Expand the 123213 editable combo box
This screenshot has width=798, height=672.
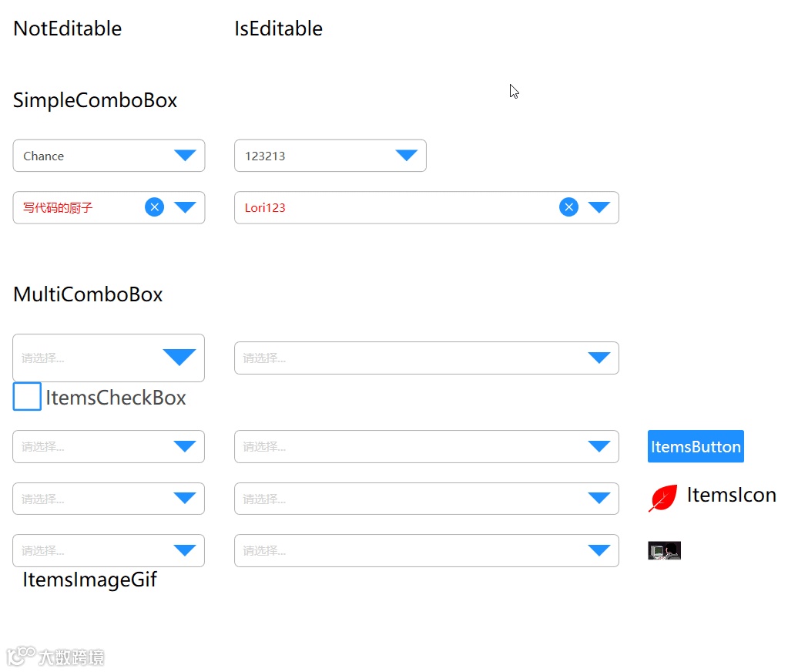tap(406, 156)
